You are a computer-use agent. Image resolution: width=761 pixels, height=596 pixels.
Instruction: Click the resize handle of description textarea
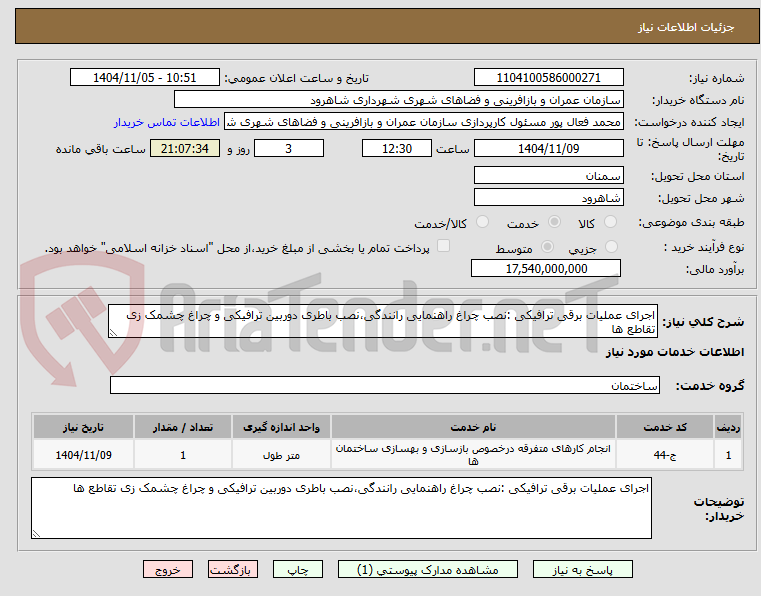pyautogui.click(x=113, y=333)
